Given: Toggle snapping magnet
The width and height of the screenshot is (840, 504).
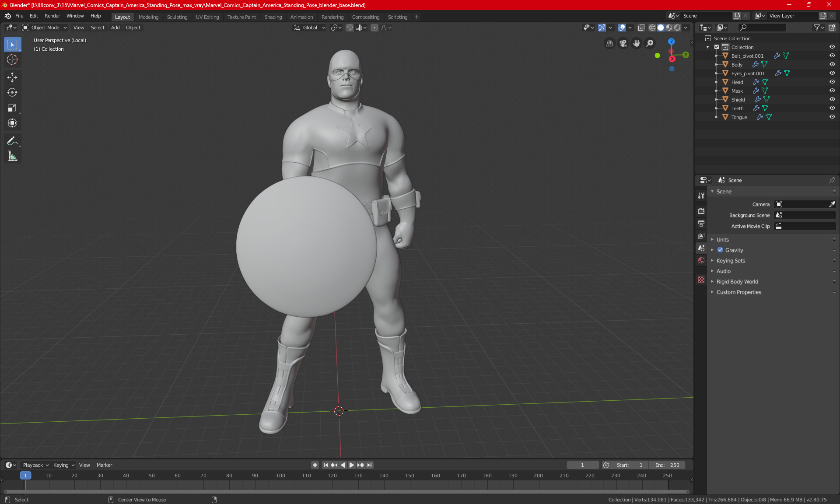Looking at the screenshot, I should tap(349, 28).
